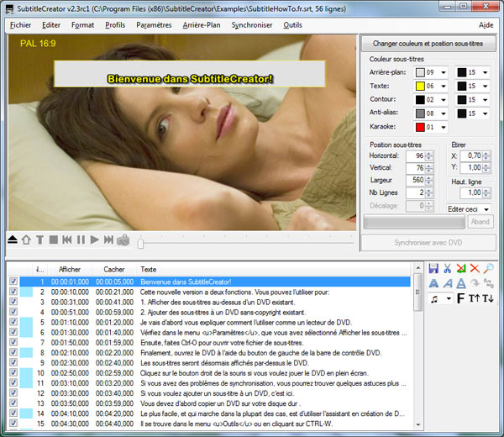Open the Editer menu

pyautogui.click(x=51, y=25)
